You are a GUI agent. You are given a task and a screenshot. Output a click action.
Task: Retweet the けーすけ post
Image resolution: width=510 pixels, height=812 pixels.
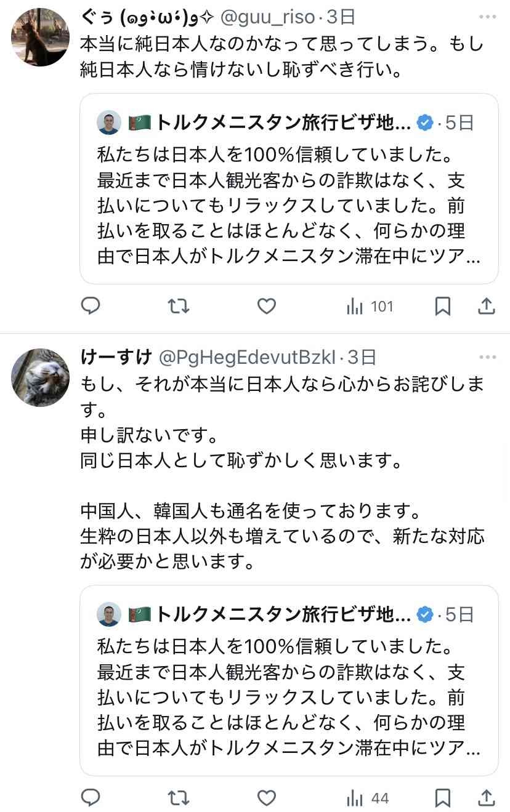[179, 798]
